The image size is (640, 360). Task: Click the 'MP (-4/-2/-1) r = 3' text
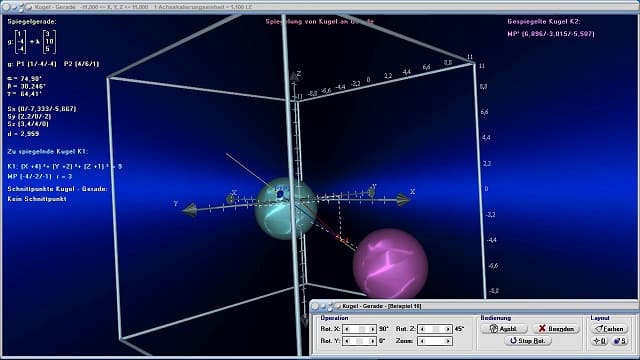(x=40, y=176)
